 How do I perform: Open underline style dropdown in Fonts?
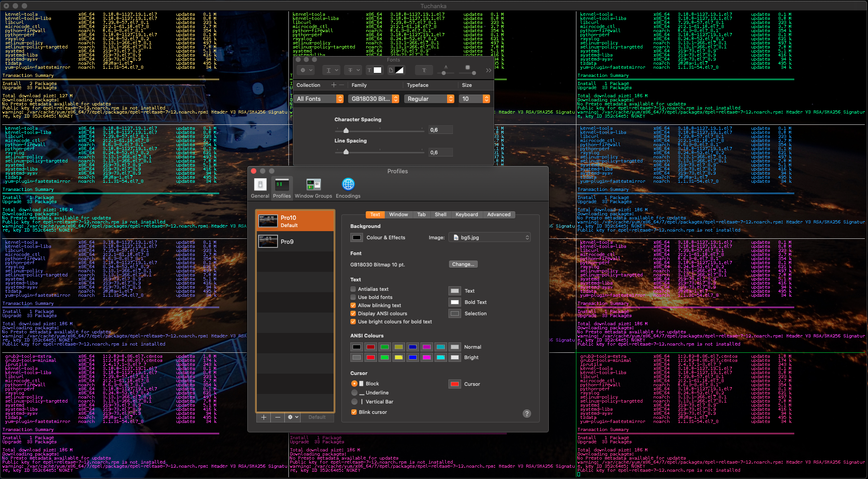pyautogui.click(x=331, y=70)
